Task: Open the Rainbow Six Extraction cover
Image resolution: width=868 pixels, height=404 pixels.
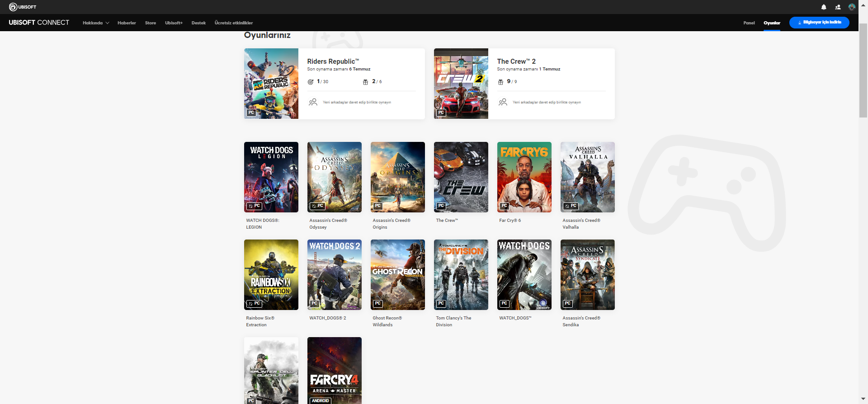Action: pos(271,275)
